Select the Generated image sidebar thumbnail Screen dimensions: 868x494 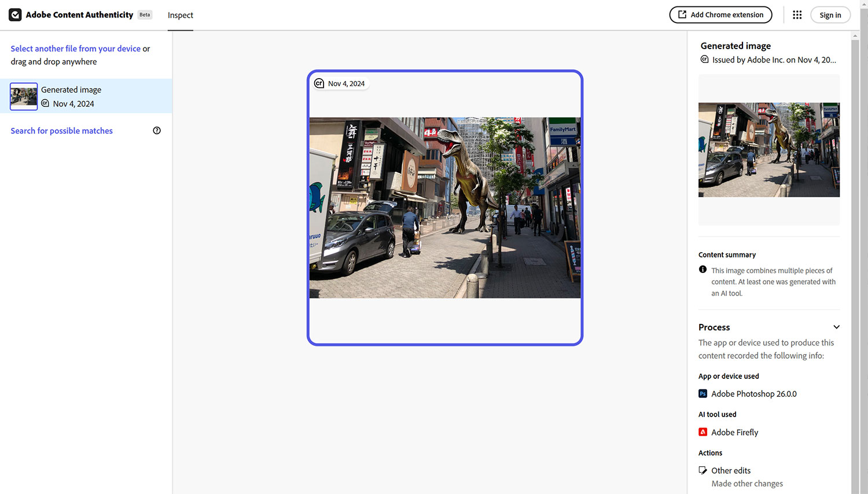point(24,96)
